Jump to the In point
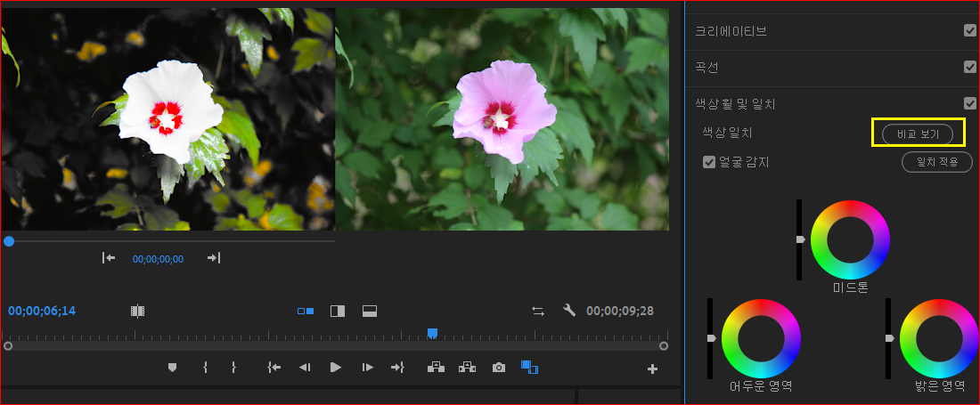The image size is (980, 405). [x=274, y=368]
